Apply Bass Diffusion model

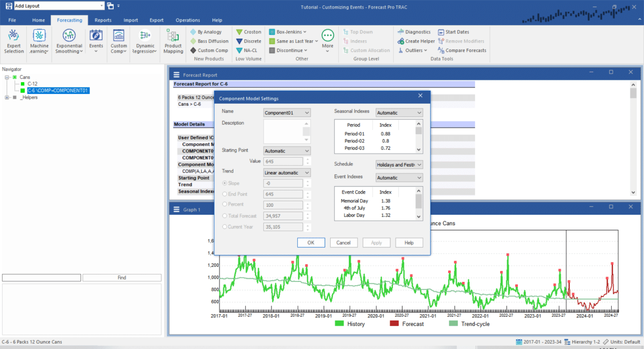coord(209,41)
